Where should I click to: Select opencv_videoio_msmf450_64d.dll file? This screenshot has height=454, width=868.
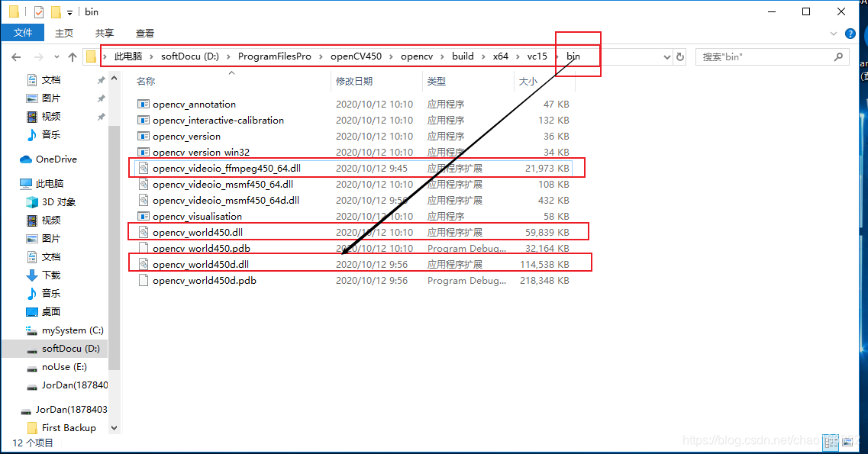point(226,200)
